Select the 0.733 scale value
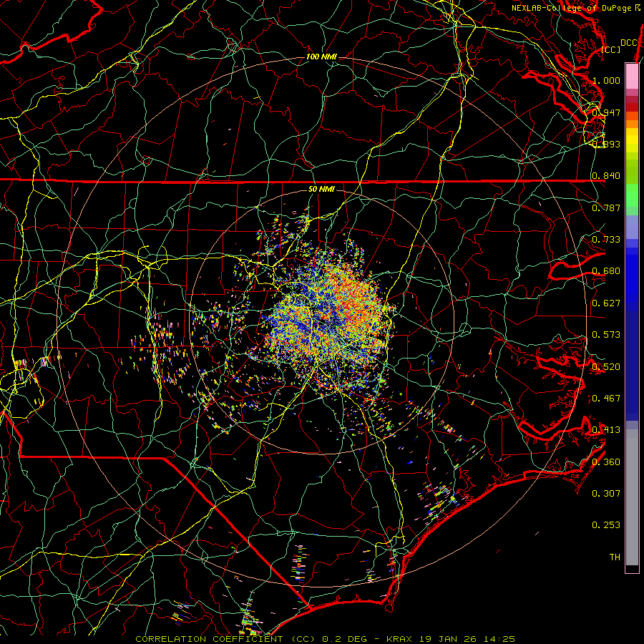This screenshot has width=644, height=644. pyautogui.click(x=606, y=240)
